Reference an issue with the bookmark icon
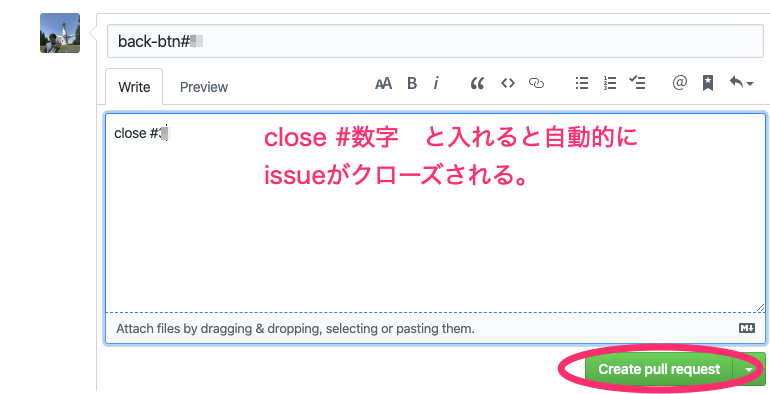 (708, 84)
